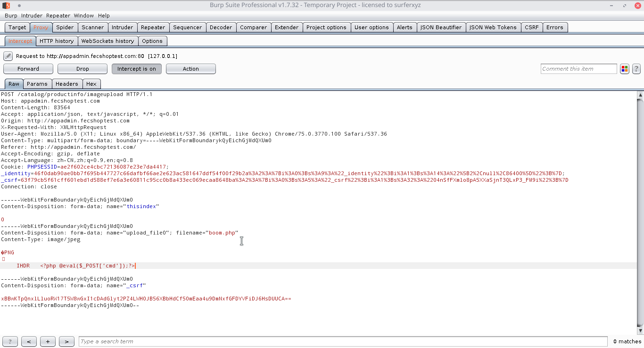Click the Connection: close header line
The width and height of the screenshot is (644, 348).
[29, 186]
